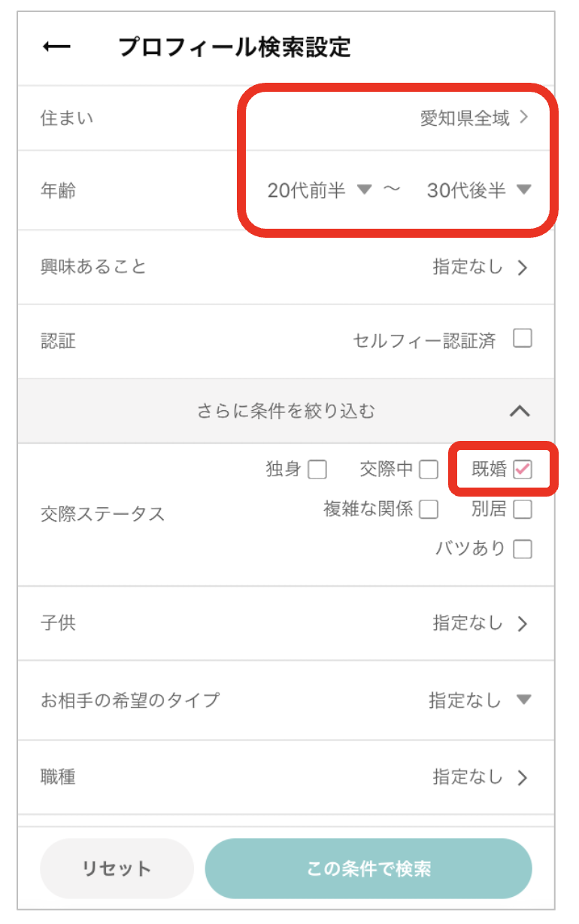The image size is (579, 924).
Task: Select the 愛知県全域 location value
Action: pyautogui.click(x=464, y=118)
